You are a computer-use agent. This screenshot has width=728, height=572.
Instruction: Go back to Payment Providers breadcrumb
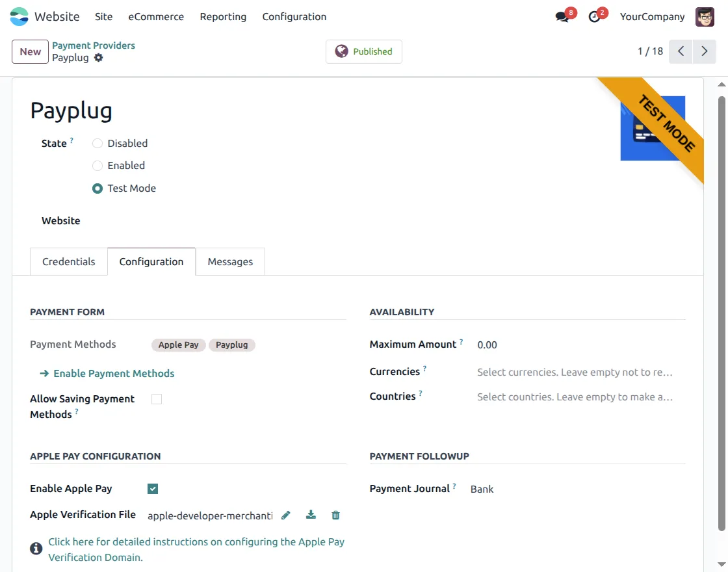[94, 45]
